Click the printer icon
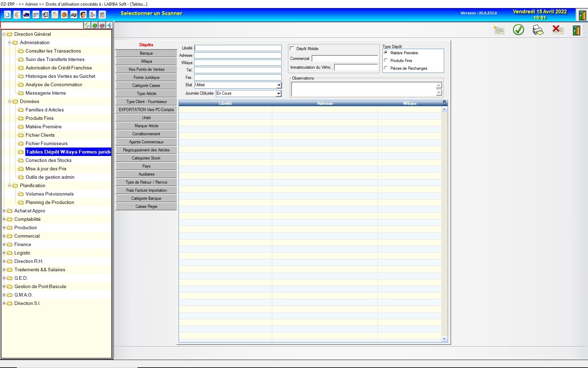Image resolution: width=588 pixels, height=368 pixels. point(537,30)
